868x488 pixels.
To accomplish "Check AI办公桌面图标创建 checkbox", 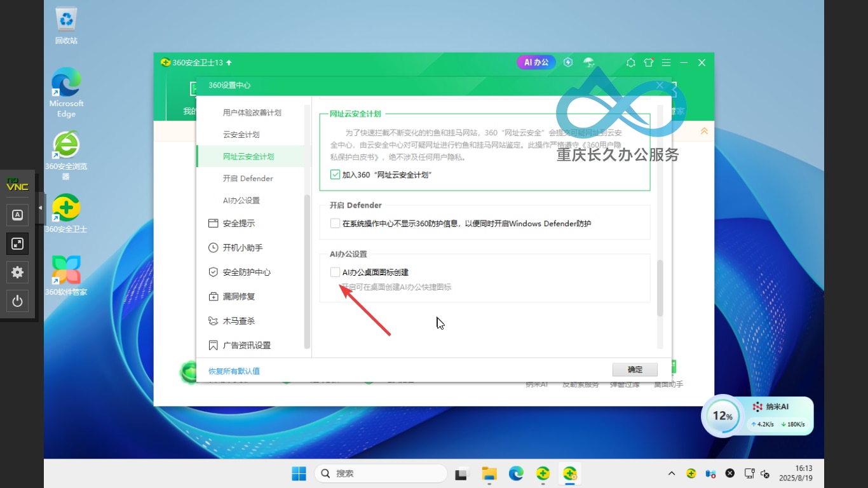I will (x=335, y=272).
